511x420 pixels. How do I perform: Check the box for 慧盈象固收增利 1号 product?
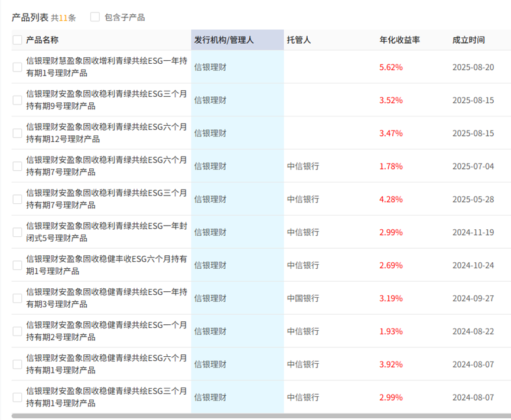17,67
